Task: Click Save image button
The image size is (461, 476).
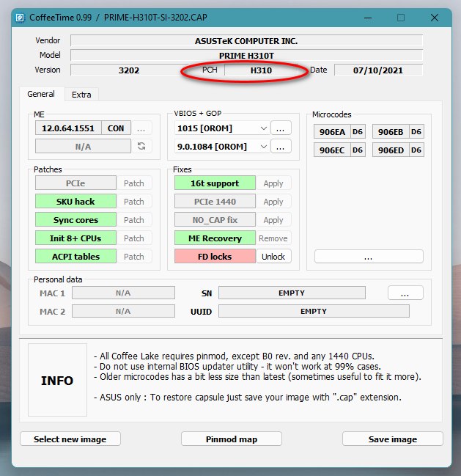Action: (393, 439)
